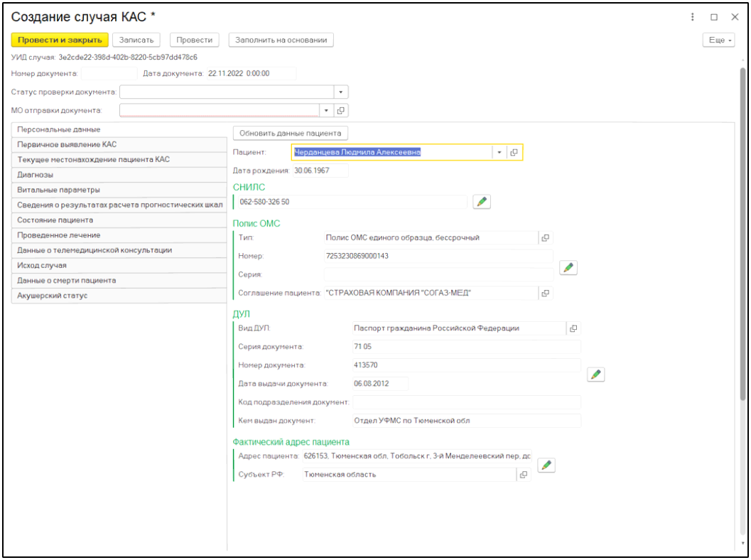Click the pencil edit icon for ДУЛ section

(x=595, y=375)
